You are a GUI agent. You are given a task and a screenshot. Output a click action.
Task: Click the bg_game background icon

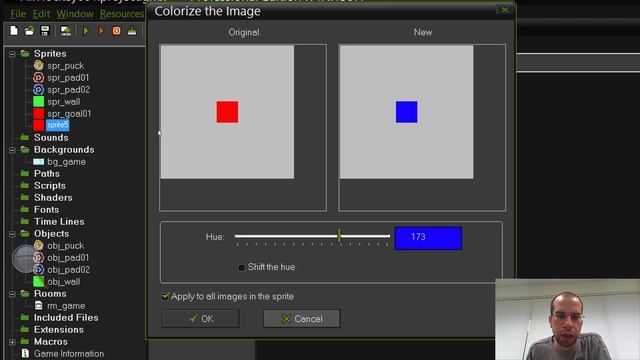coord(39,162)
